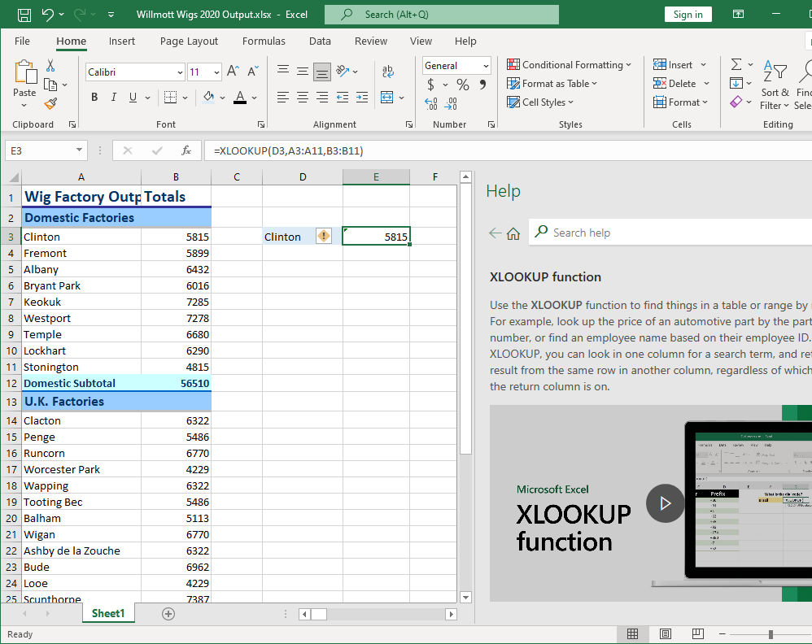
Task: Toggle Bold formatting
Action: 94,98
